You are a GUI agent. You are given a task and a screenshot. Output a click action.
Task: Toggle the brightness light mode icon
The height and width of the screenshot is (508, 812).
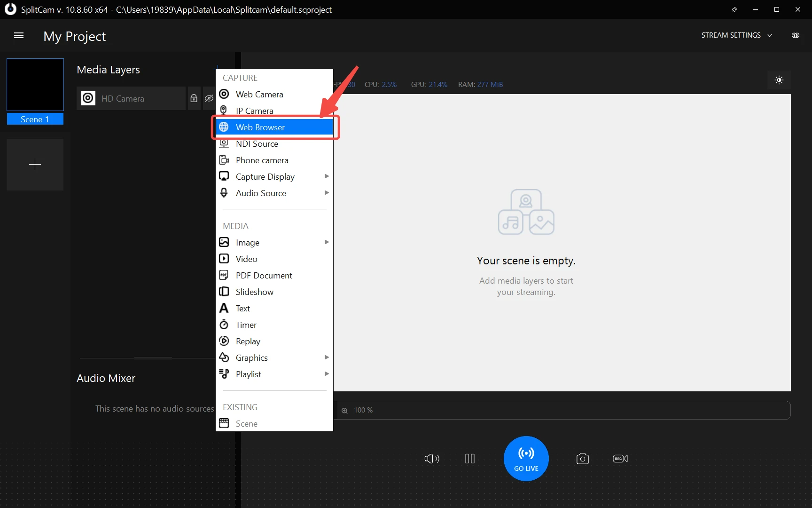(x=779, y=80)
